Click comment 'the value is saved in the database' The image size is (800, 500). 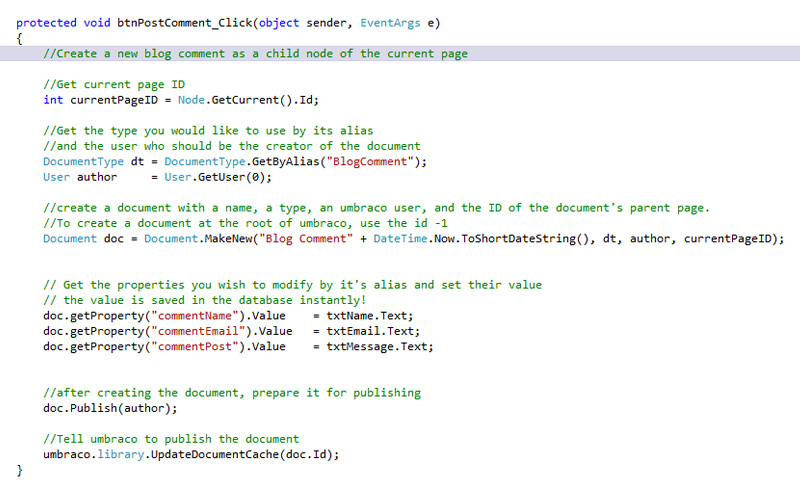[205, 301]
